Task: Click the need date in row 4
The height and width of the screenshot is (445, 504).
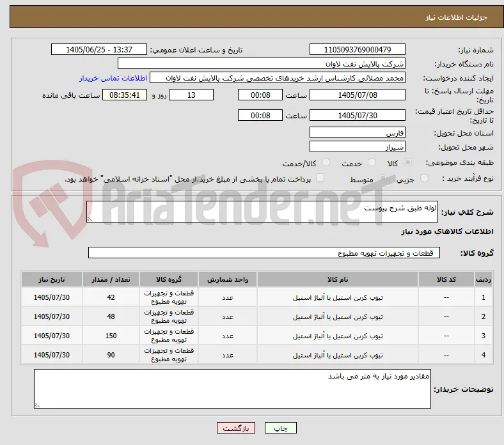Action: click(52, 355)
